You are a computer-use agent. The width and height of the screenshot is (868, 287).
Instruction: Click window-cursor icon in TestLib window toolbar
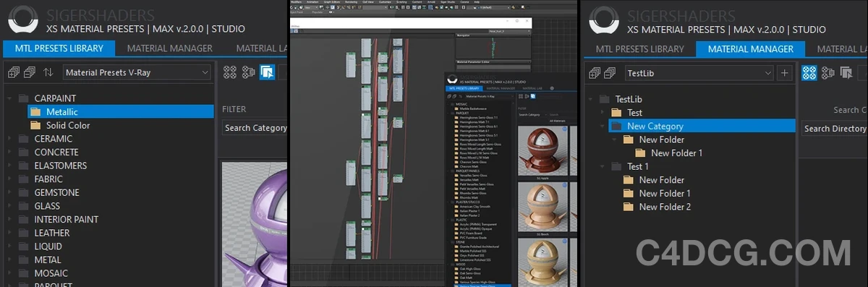pos(846,73)
